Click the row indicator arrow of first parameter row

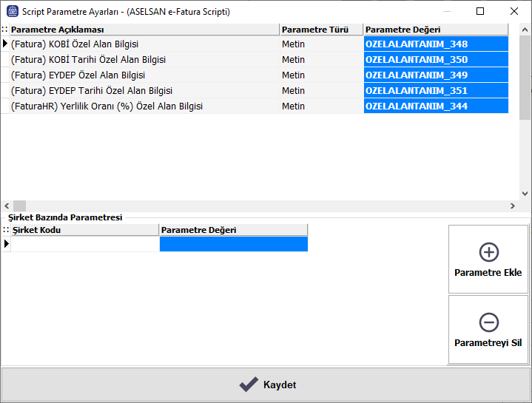pos(5,44)
